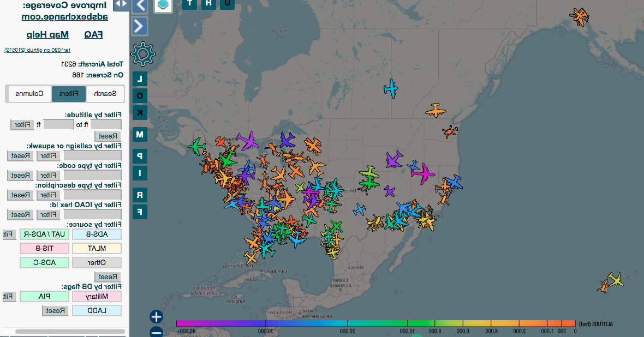Image resolution: width=644 pixels, height=337 pixels.
Task: Reset the source filter
Action: point(108,277)
